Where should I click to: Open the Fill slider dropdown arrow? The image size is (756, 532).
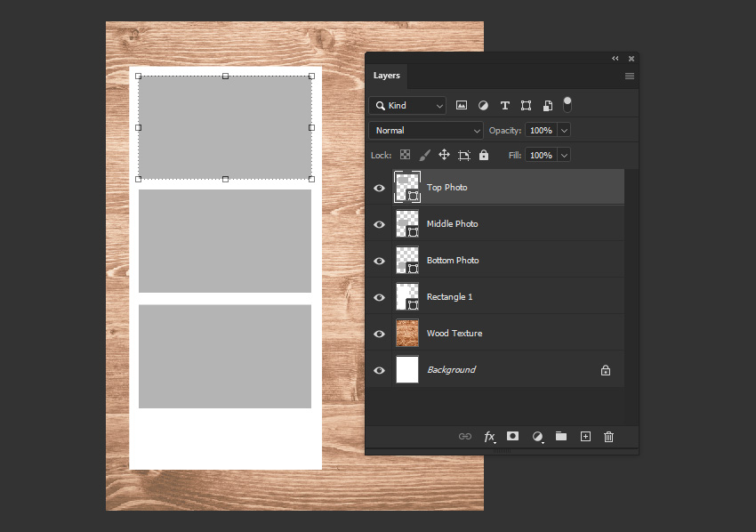pyautogui.click(x=564, y=155)
